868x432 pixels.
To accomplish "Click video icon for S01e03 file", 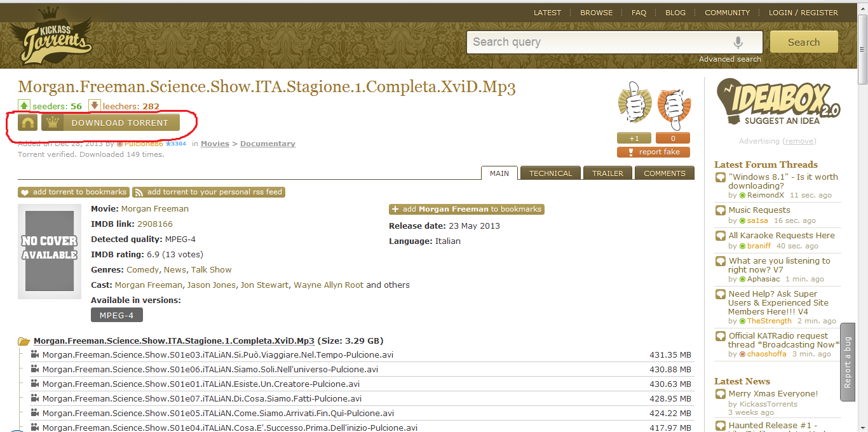I will (35, 354).
